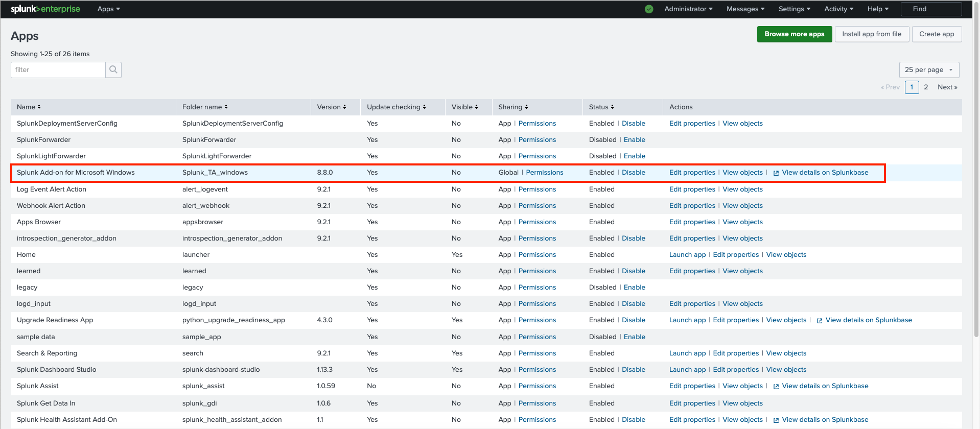Disable the SplunkDeploymentServerConfig app
Viewport: 980px width, 429px height.
coord(633,123)
